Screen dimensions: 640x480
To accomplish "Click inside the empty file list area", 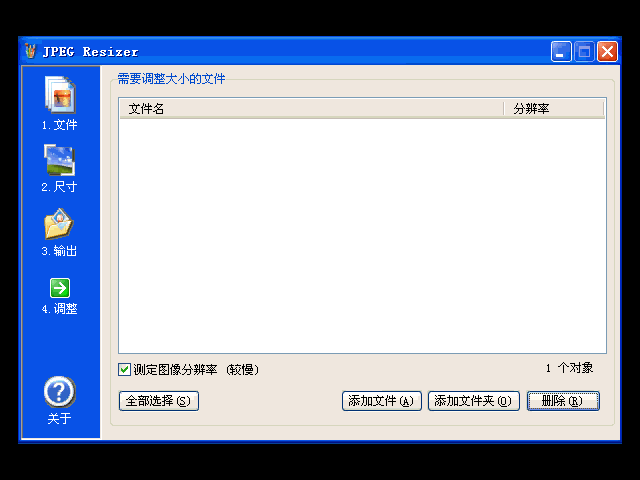I will coord(360,235).
